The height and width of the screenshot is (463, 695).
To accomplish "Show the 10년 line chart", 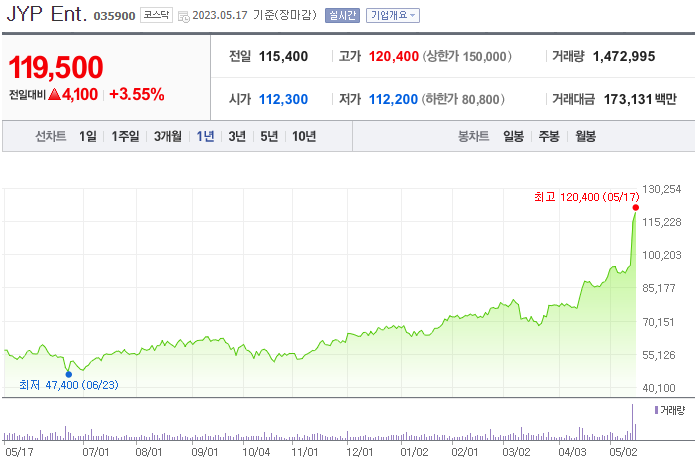I will click(x=304, y=136).
